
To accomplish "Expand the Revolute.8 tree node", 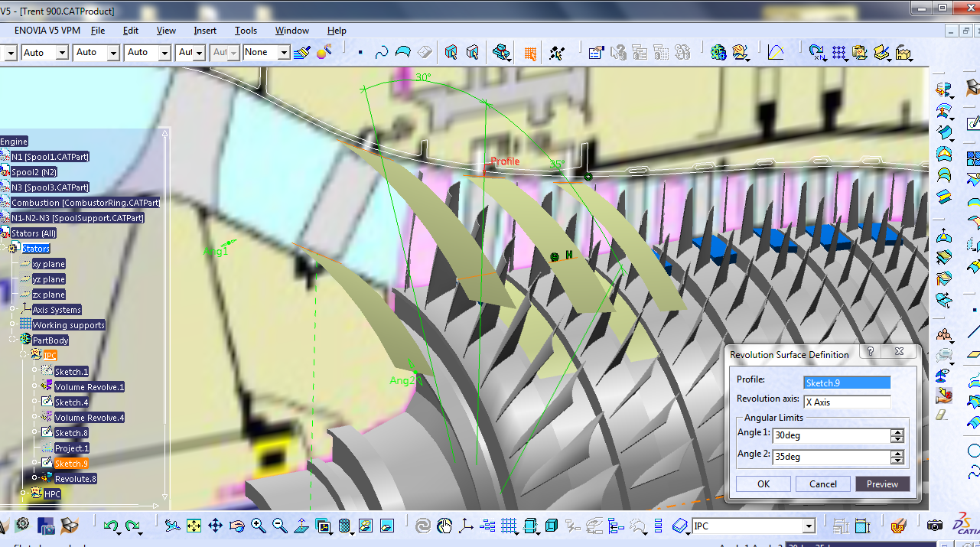I will point(34,478).
